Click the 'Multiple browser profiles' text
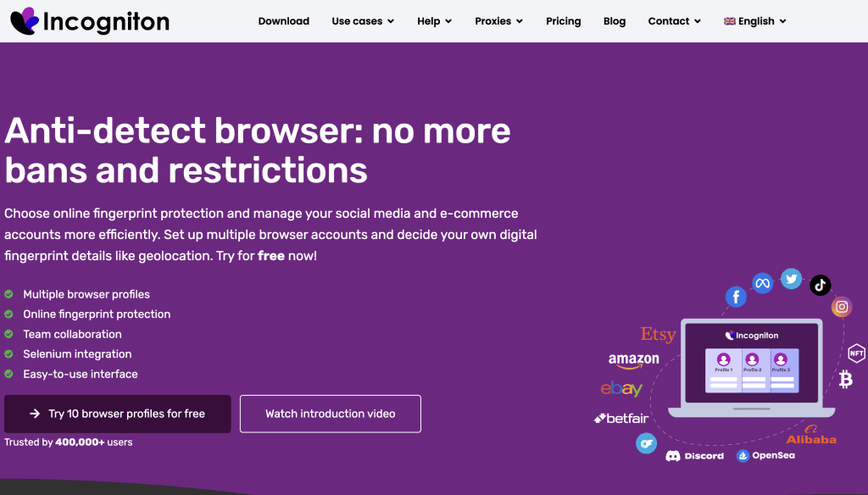 tap(86, 294)
